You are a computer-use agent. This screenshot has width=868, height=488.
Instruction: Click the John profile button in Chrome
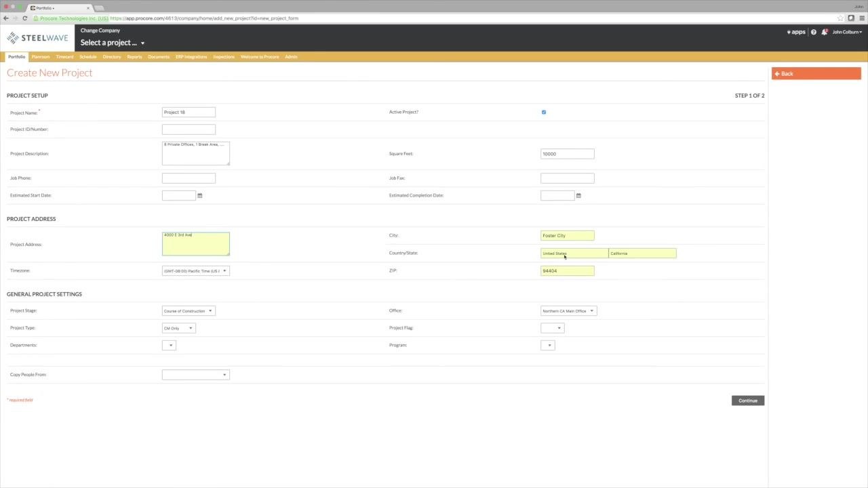tap(859, 6)
